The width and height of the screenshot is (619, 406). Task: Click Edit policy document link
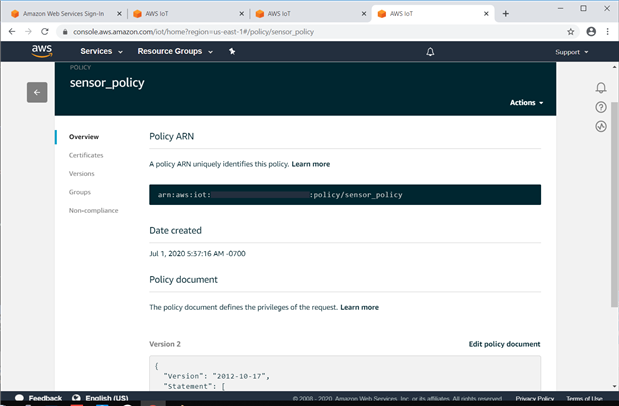(504, 344)
